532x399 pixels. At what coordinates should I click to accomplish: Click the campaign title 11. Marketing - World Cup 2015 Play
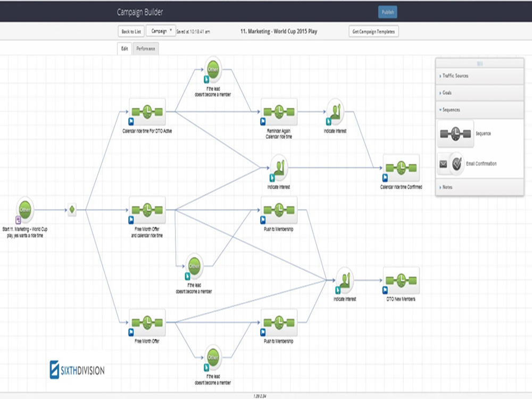(279, 31)
